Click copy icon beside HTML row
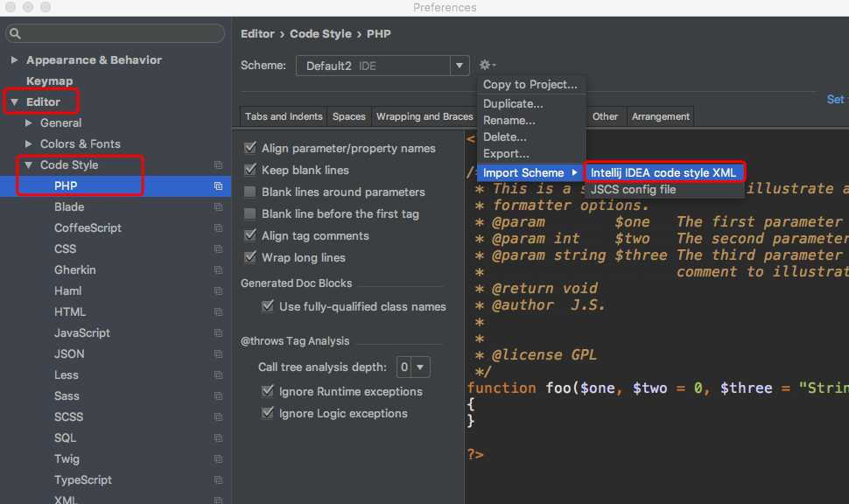 pyautogui.click(x=218, y=311)
